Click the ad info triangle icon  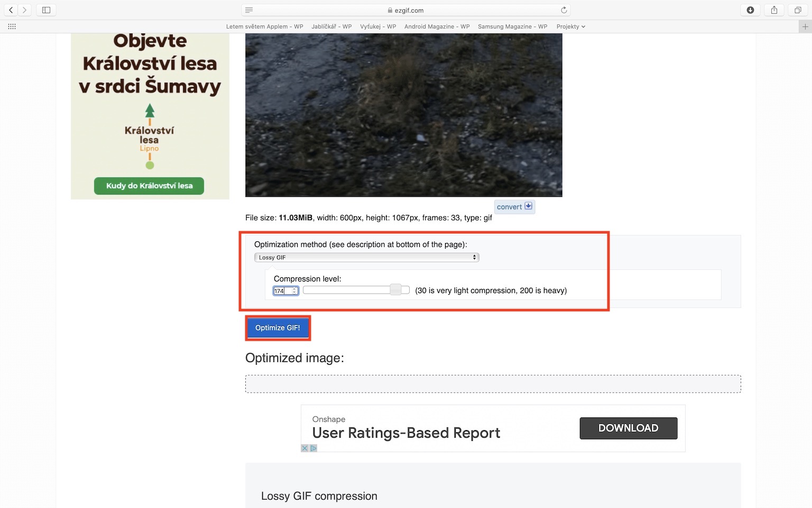tap(313, 448)
